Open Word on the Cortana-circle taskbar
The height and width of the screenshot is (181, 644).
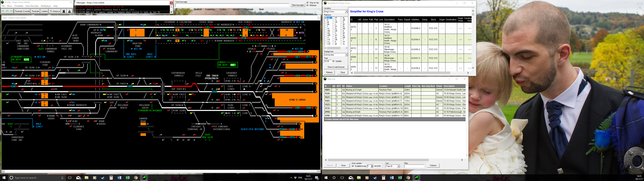coord(392,178)
